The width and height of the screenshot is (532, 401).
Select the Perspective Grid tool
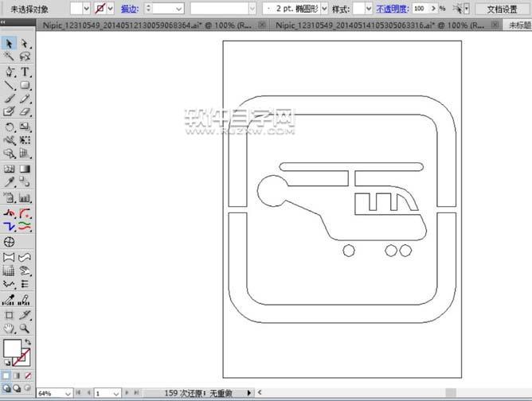25,154
